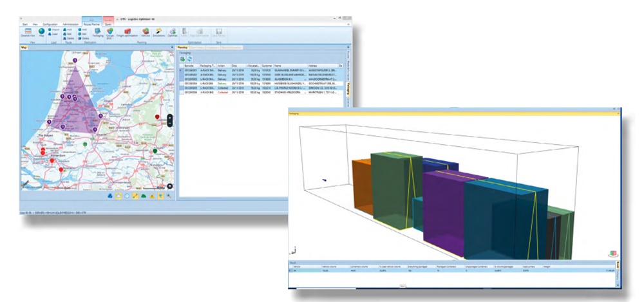Open the Planning panel header dropdown arrow
The image size is (644, 302).
click(x=348, y=48)
